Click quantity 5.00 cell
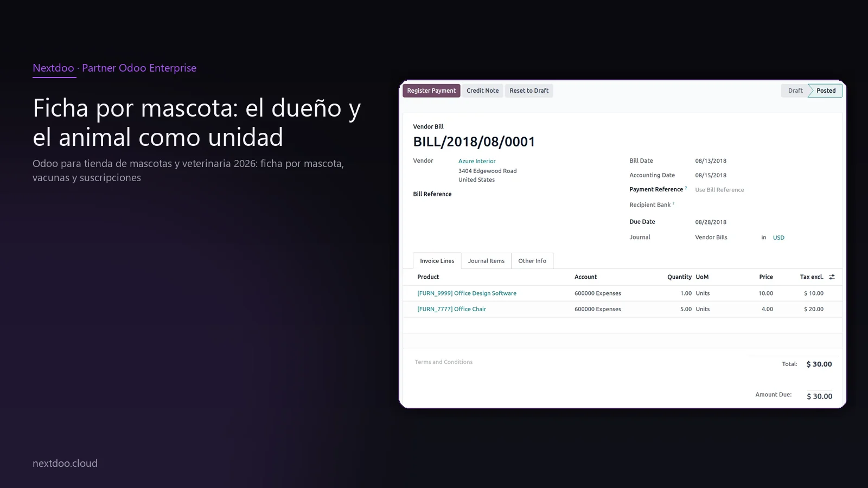This screenshot has width=868, height=488. 686,309
